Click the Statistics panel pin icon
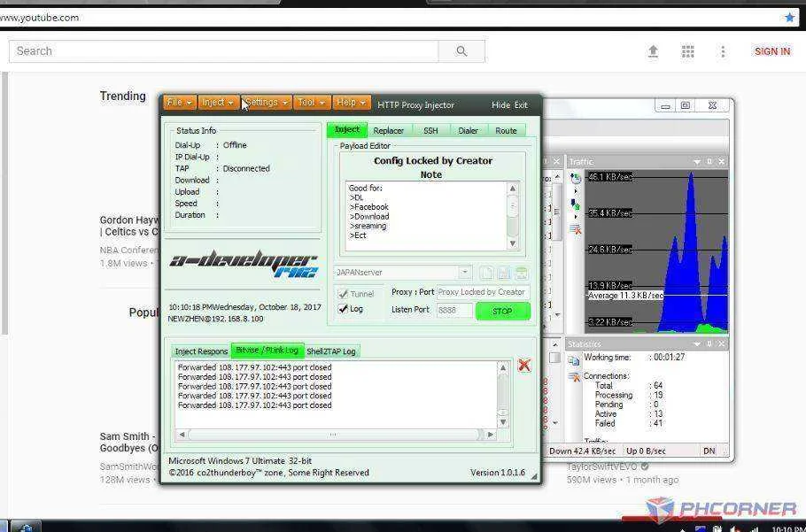Screen dimensions: 806x532 (x=709, y=343)
